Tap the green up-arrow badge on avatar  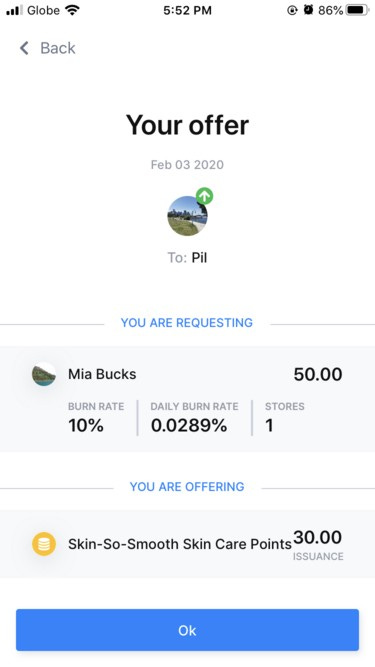pos(205,196)
